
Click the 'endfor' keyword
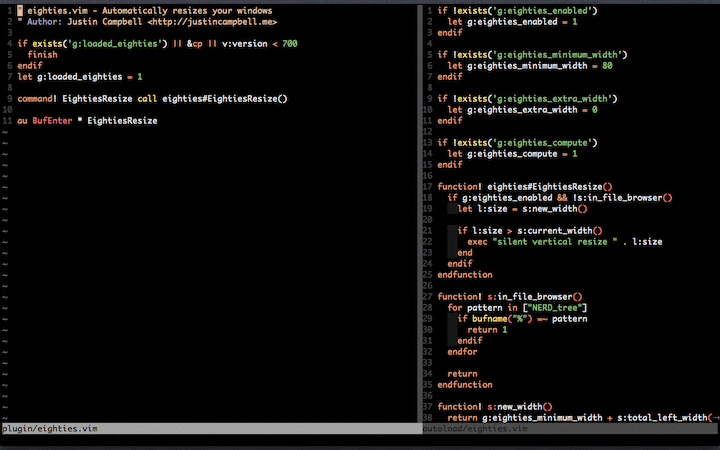(462, 352)
